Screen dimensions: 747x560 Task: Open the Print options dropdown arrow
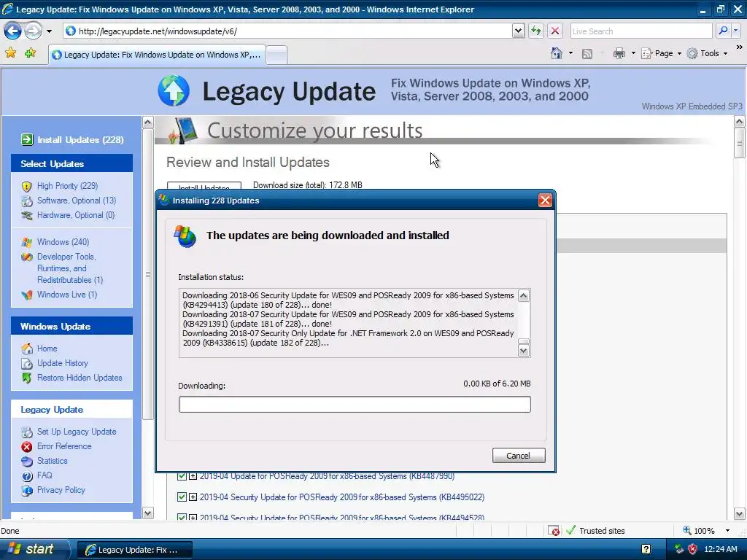(633, 53)
